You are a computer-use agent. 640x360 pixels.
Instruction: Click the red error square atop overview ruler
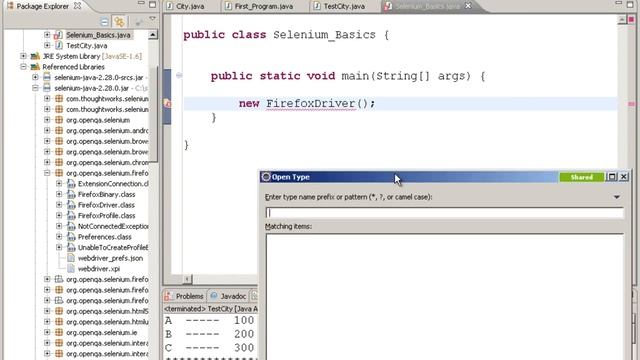[631, 19]
